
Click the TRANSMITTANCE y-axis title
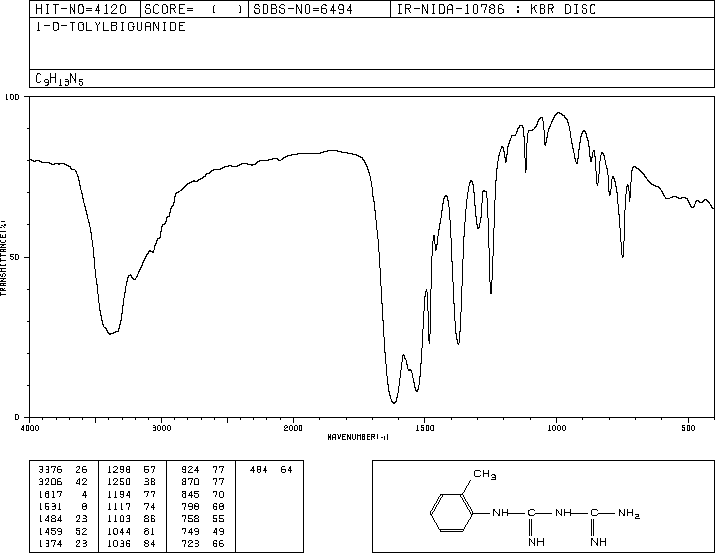(x=3, y=258)
